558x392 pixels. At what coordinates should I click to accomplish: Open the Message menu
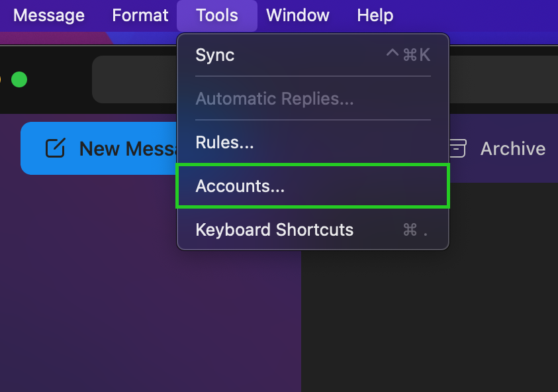(x=49, y=15)
